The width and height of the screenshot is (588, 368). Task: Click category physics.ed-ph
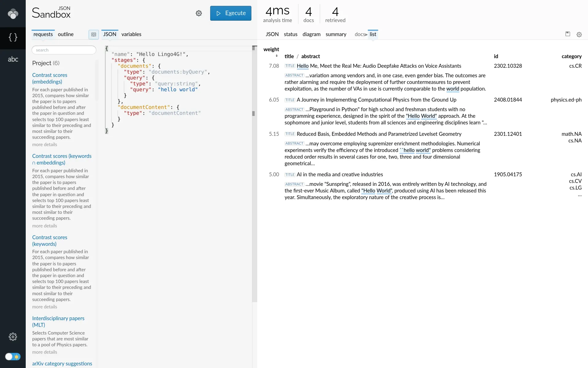click(x=566, y=100)
